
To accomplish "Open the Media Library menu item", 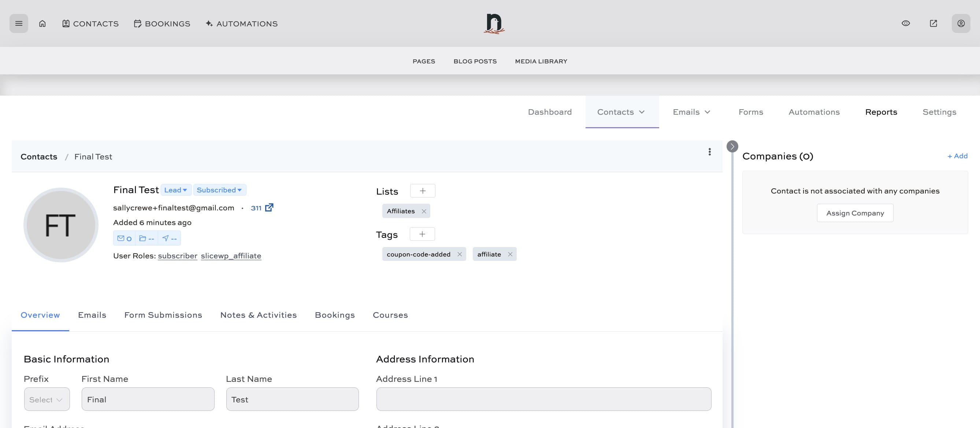I will pyautogui.click(x=541, y=61).
